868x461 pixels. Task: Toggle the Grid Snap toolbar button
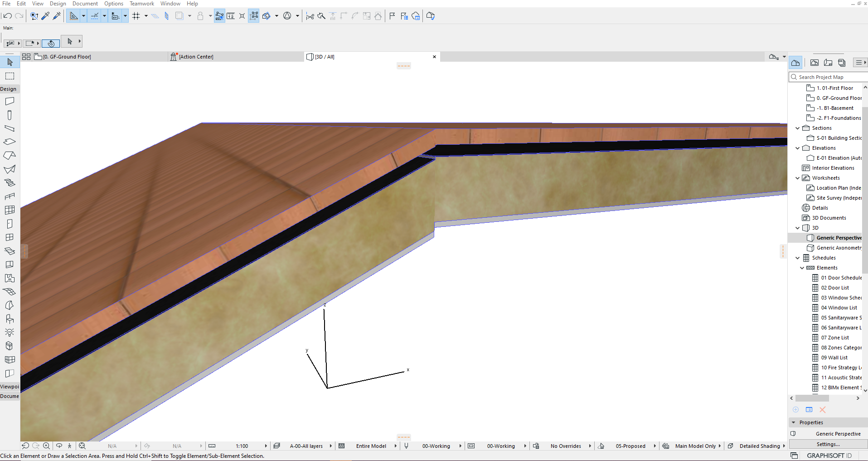[137, 15]
